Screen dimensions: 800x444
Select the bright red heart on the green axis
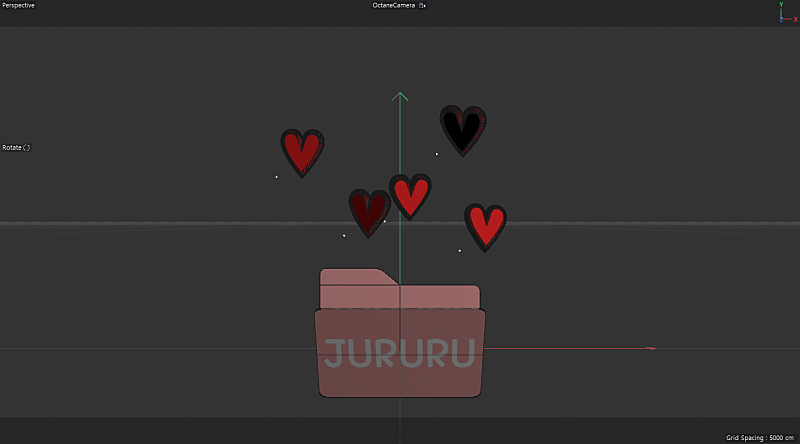click(x=410, y=196)
